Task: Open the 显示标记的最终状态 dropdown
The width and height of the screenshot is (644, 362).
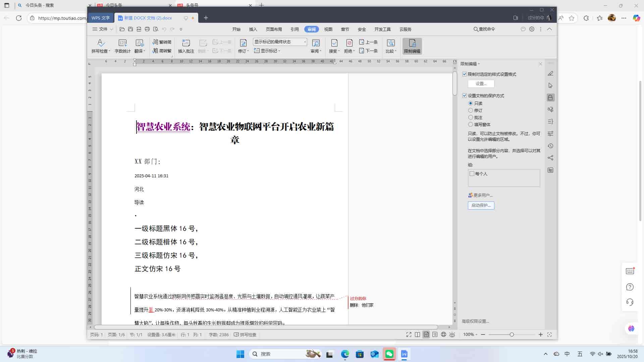Action: tap(280, 42)
